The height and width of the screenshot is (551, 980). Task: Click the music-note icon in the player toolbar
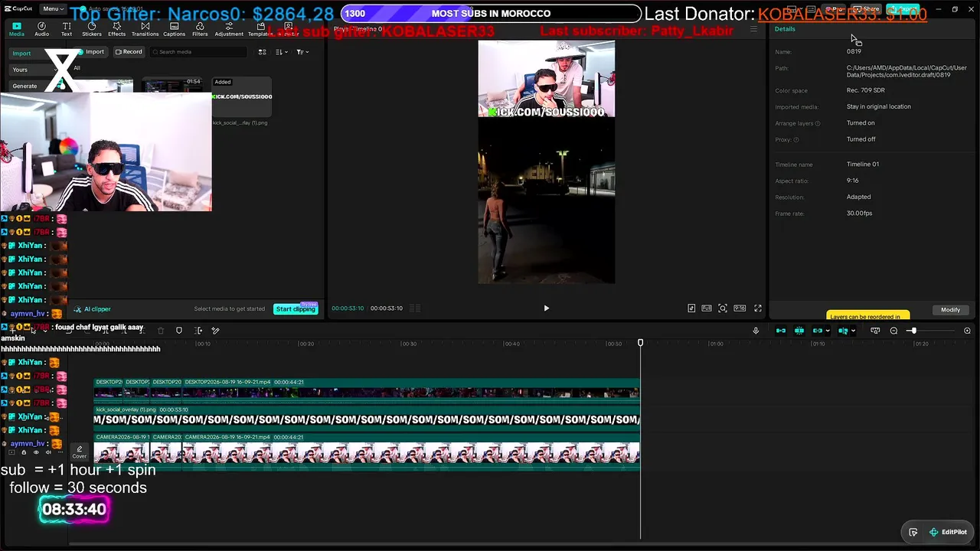click(691, 308)
